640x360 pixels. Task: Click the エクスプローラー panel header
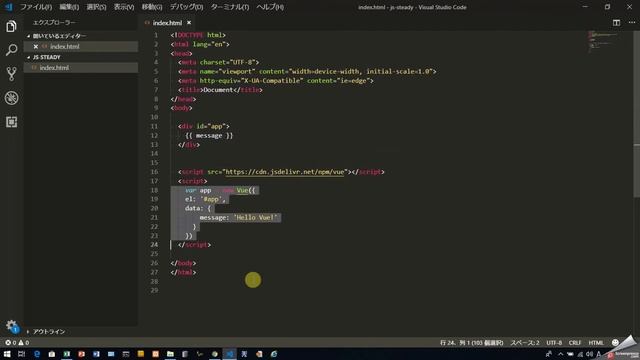54,23
